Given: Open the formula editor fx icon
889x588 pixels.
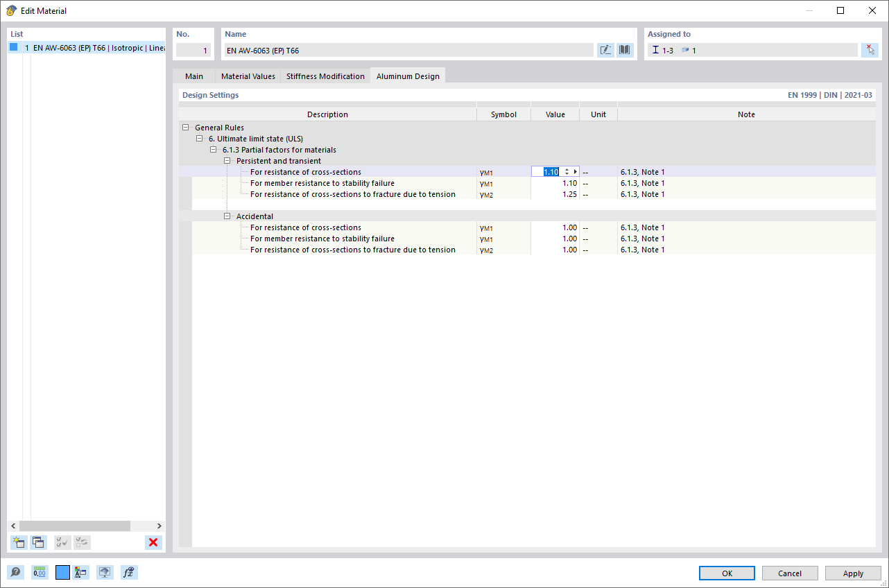Looking at the screenshot, I should click(x=129, y=572).
